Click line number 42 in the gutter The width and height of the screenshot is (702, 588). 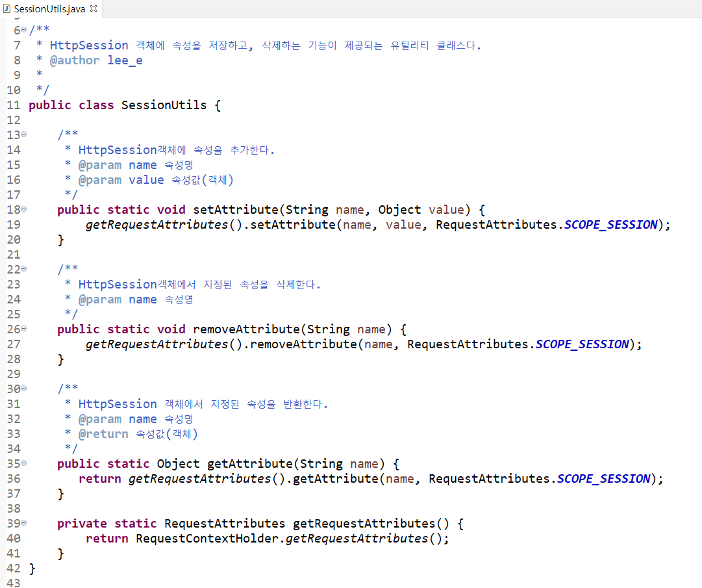click(x=14, y=569)
